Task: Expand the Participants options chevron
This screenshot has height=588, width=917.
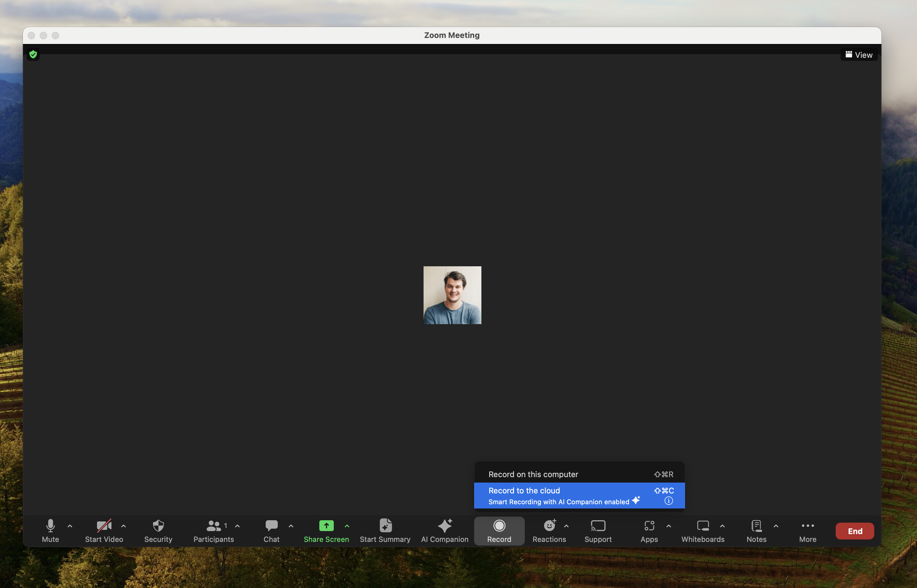Action: 237,526
